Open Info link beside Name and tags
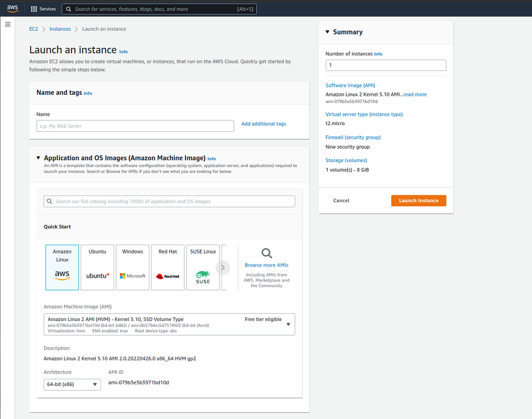Screen dimensions: 532x419 click(x=88, y=93)
